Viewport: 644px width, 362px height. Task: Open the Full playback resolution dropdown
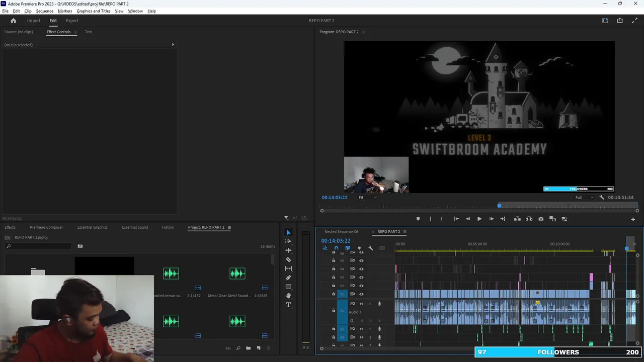(585, 198)
